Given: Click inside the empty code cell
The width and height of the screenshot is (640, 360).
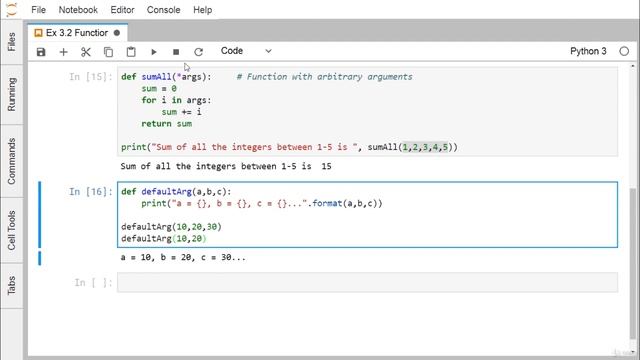Looking at the screenshot, I should coord(367,282).
